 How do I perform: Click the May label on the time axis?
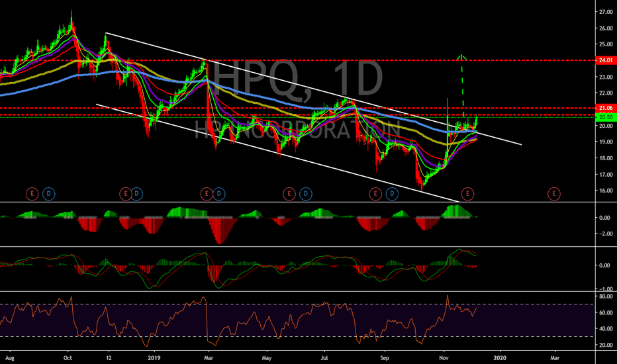(266, 358)
